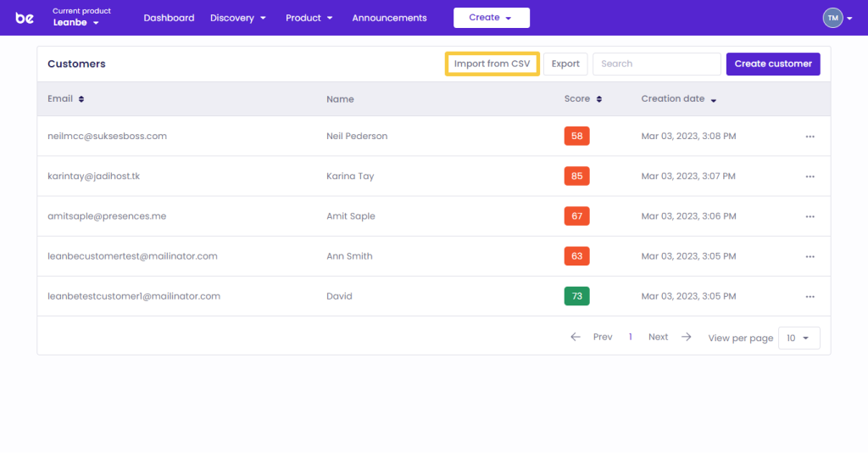Screen dimensions: 868x453
Task: Expand the Current product Leanbe selector
Action: pos(76,23)
